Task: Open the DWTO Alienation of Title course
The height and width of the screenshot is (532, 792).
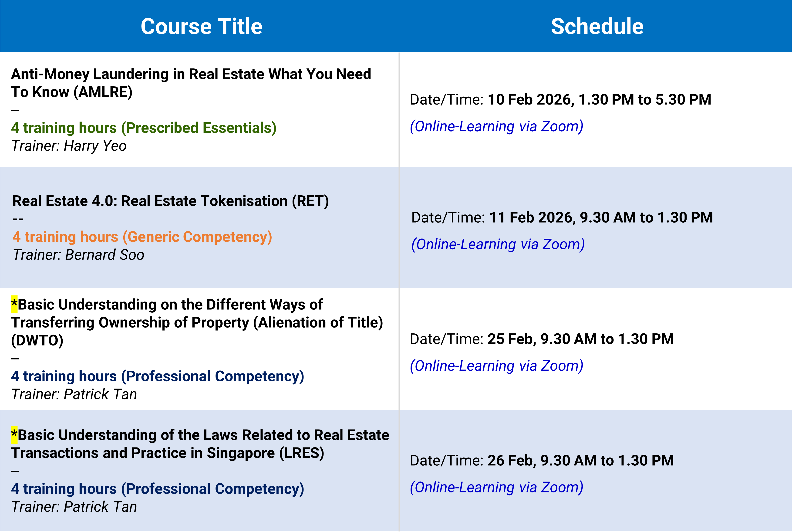Action: (x=197, y=322)
